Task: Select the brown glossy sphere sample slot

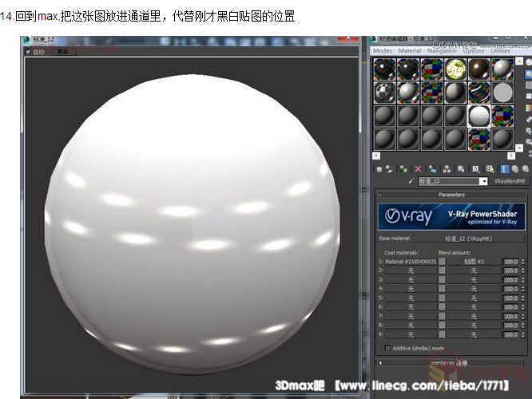Action: coord(479,69)
